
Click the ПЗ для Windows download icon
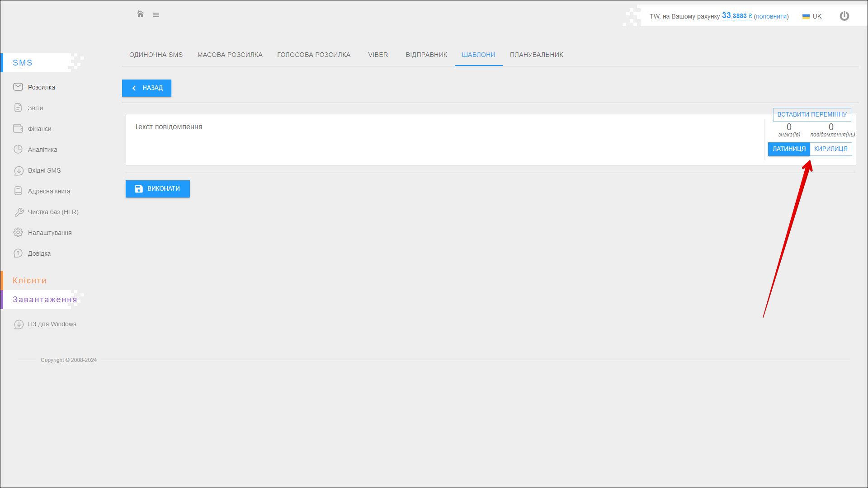pyautogui.click(x=19, y=324)
